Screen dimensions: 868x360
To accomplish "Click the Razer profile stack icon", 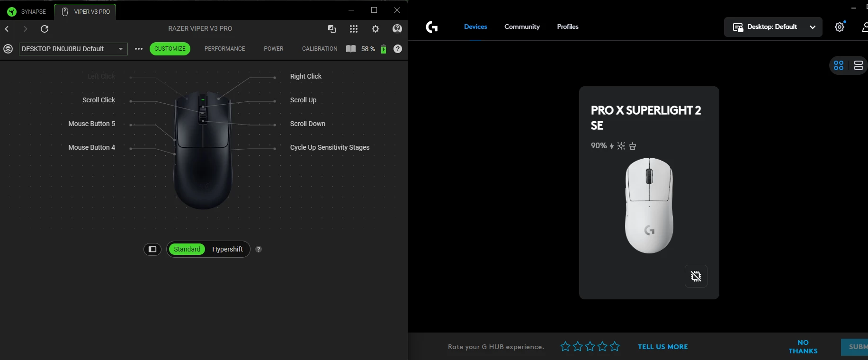I will pos(8,49).
